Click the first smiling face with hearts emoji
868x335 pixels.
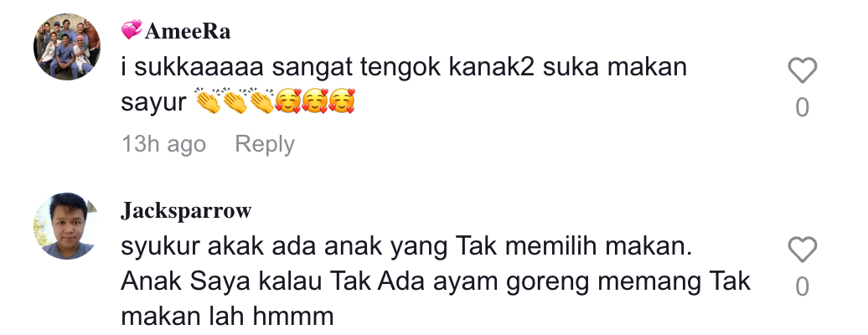click(x=288, y=101)
